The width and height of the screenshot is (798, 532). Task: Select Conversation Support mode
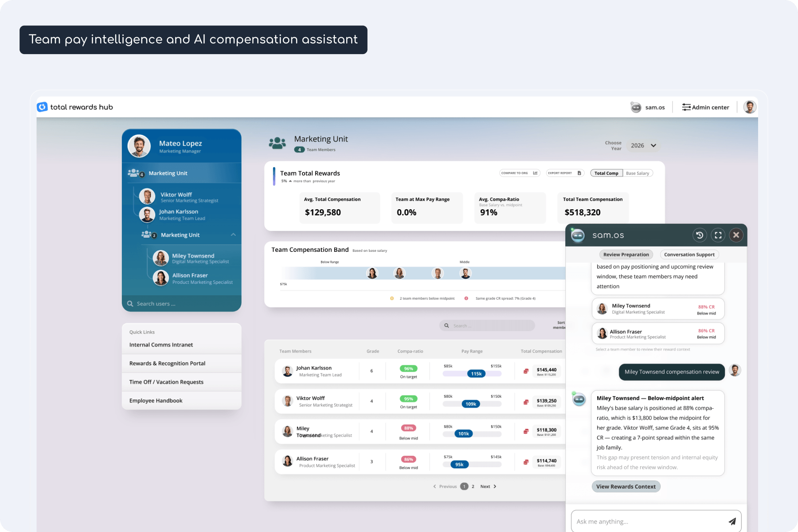pos(689,254)
